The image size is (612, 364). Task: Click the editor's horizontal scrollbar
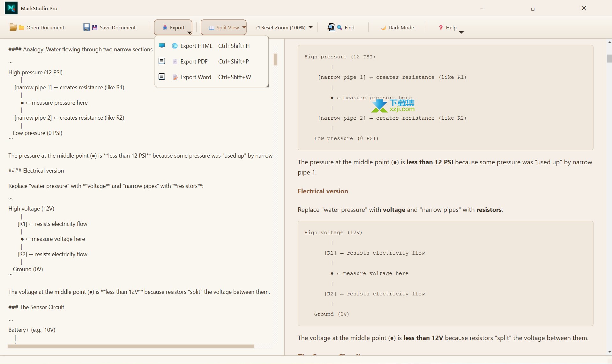click(x=131, y=346)
